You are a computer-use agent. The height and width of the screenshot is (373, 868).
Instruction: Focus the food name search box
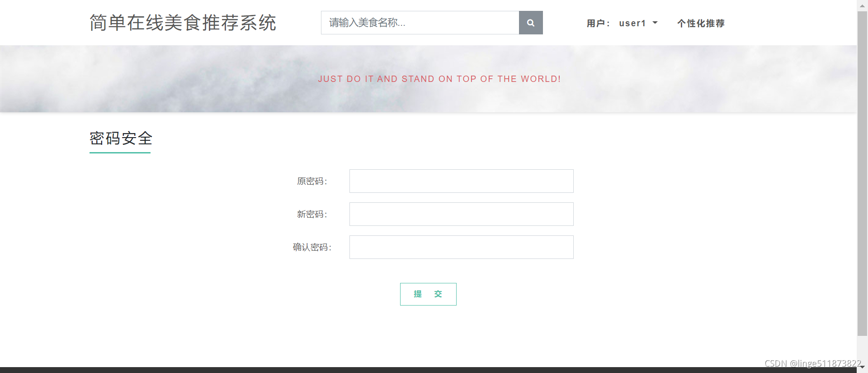point(420,23)
